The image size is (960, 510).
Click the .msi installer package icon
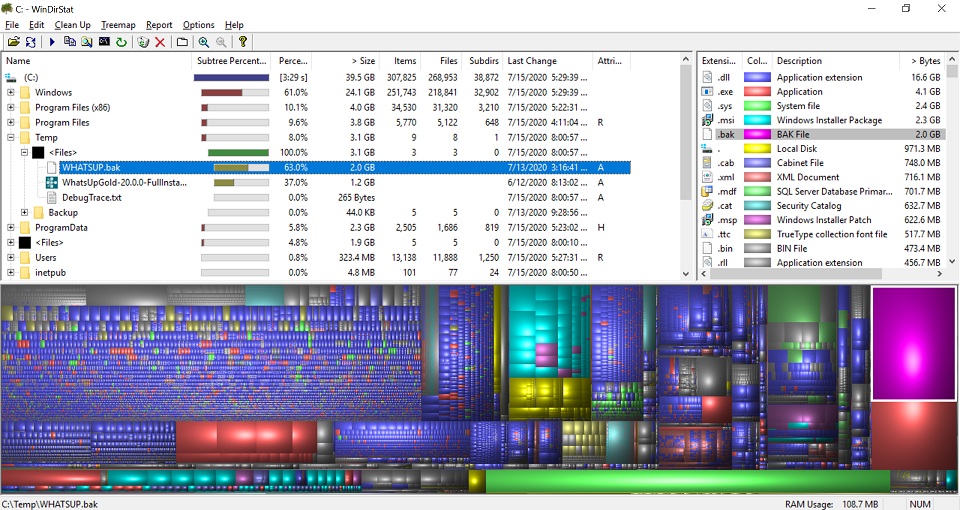pyautogui.click(x=707, y=120)
